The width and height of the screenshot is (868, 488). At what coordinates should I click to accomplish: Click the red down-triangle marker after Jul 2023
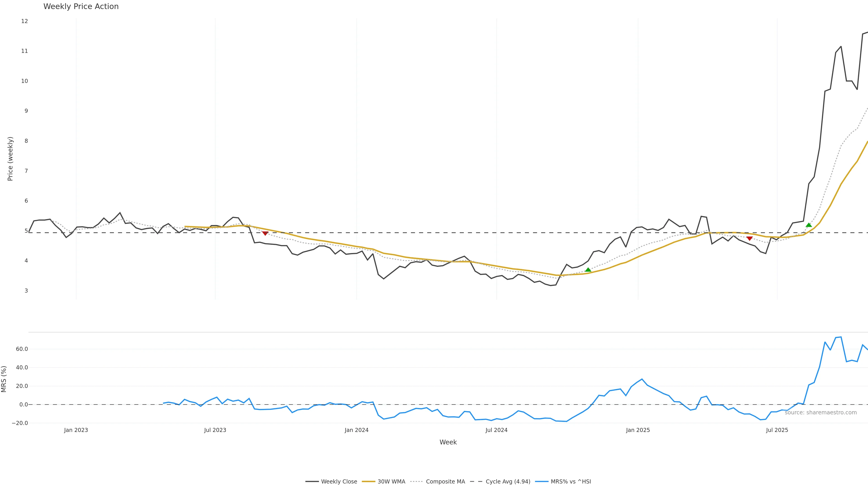[265, 233]
